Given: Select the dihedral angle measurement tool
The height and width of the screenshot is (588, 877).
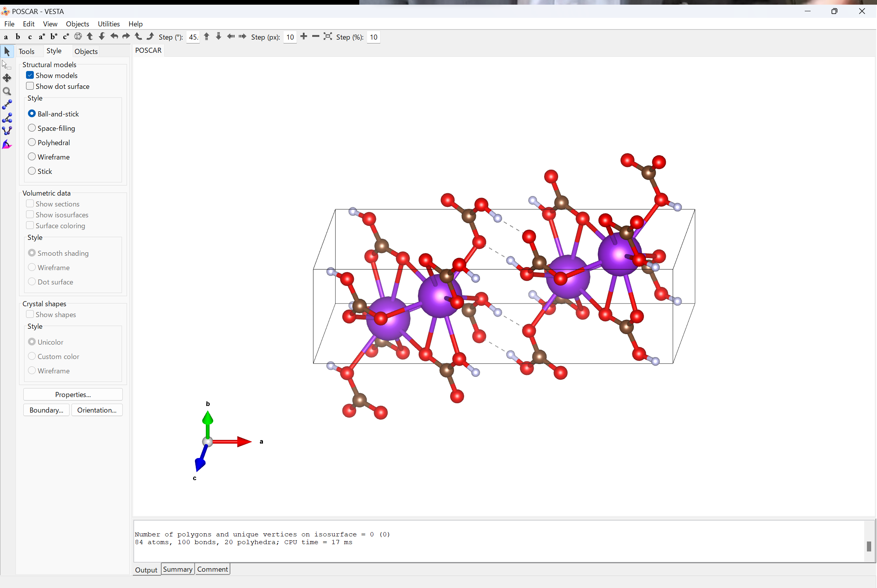Looking at the screenshot, I should [x=7, y=131].
